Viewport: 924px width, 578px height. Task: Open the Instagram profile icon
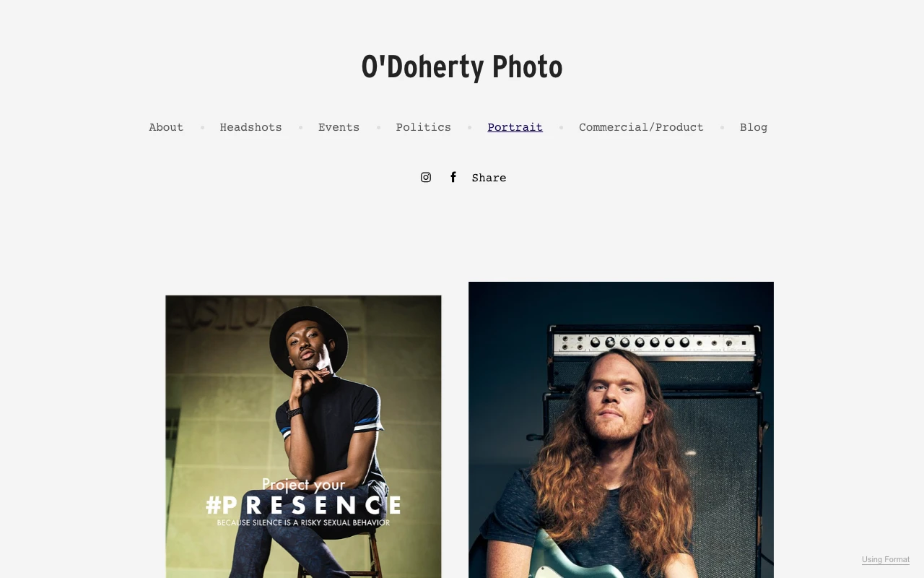[426, 177]
